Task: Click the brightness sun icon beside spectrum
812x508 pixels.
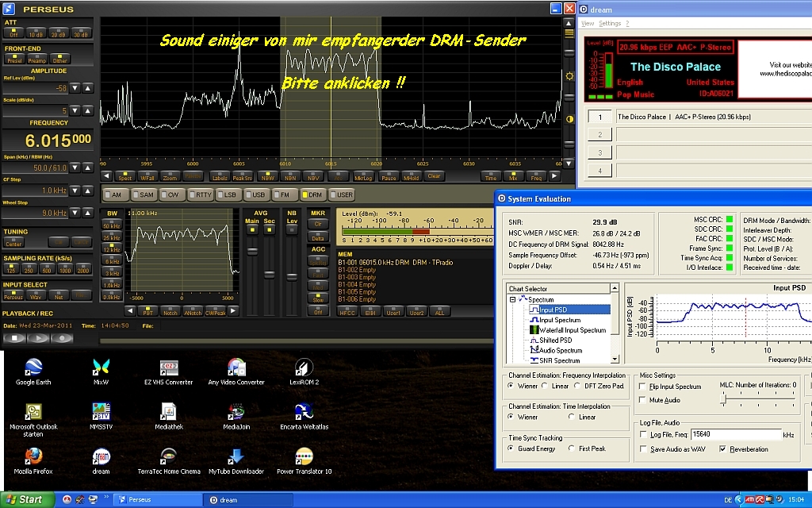Action: click(569, 76)
